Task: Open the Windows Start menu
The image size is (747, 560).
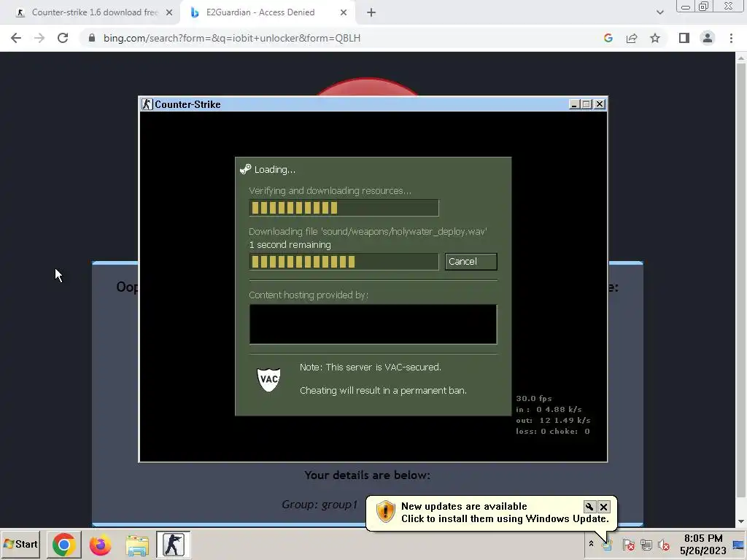Action: click(x=20, y=544)
